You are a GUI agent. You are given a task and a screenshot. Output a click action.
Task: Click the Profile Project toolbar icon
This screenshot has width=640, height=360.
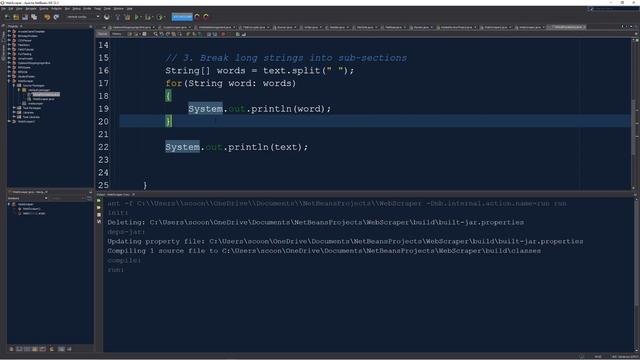160,17
